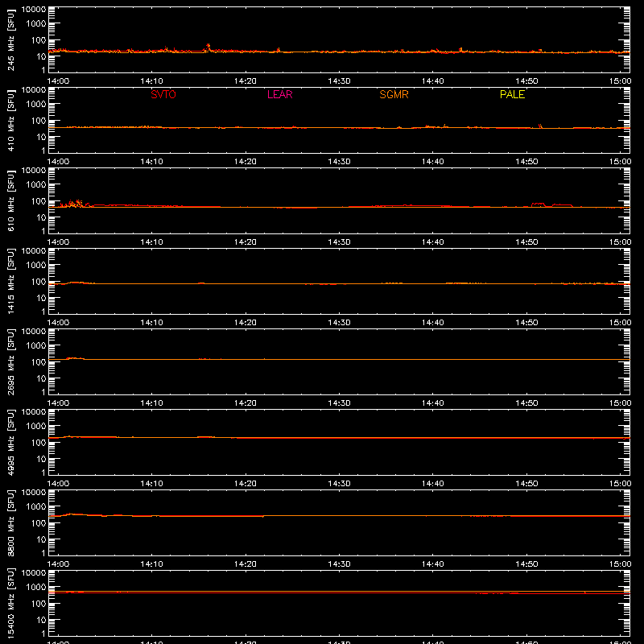Click the 10000 tick on 4995 MHz axis
Viewport: 644px width, 644px height.
click(34, 412)
